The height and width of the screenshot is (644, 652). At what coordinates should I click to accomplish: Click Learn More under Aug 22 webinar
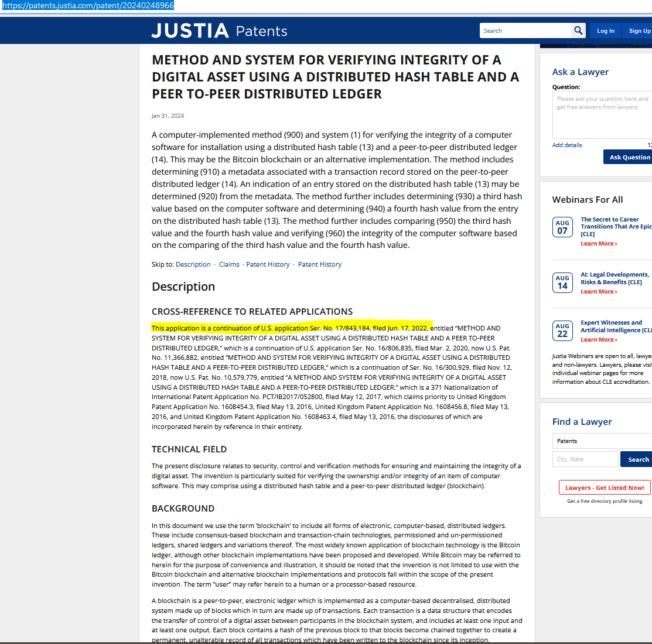click(599, 340)
